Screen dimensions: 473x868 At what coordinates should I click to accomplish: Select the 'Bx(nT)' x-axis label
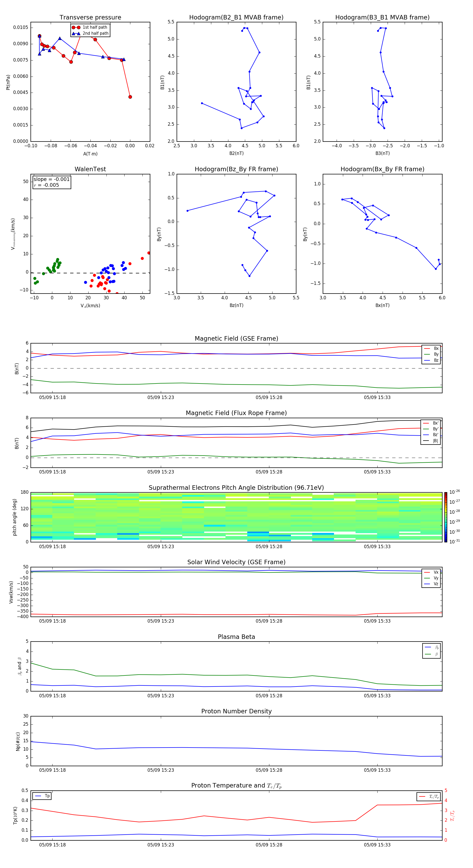pyautogui.click(x=382, y=305)
